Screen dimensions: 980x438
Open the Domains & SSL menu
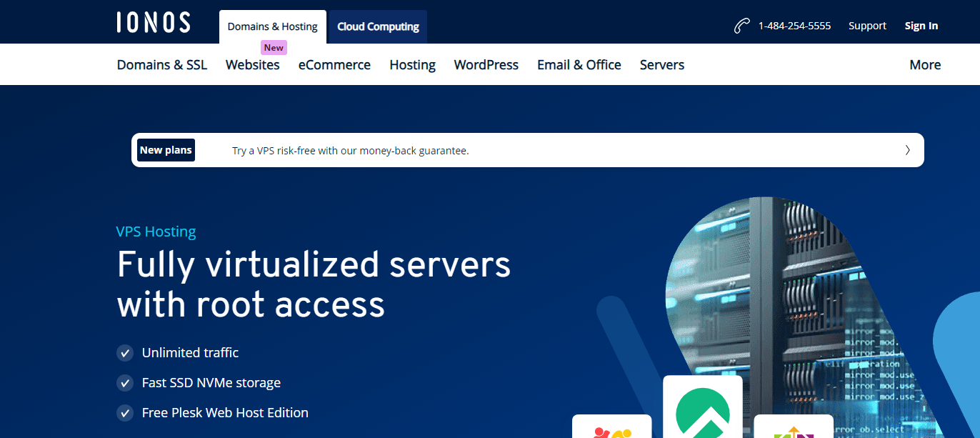[162, 64]
